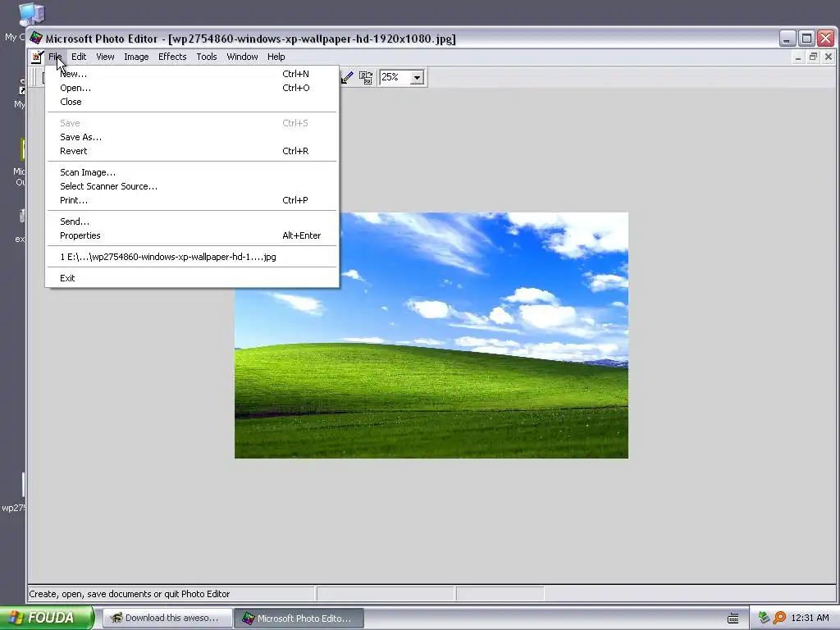The height and width of the screenshot is (630, 840).
Task: Click the toolbar drag handle grip
Action: pyautogui.click(x=34, y=78)
